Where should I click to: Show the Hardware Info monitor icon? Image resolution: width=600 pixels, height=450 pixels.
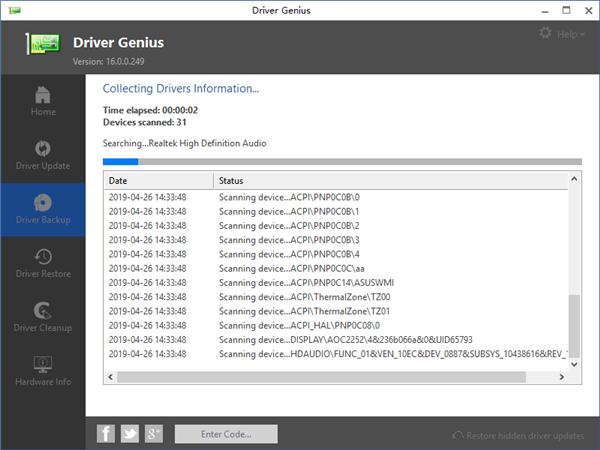click(42, 365)
